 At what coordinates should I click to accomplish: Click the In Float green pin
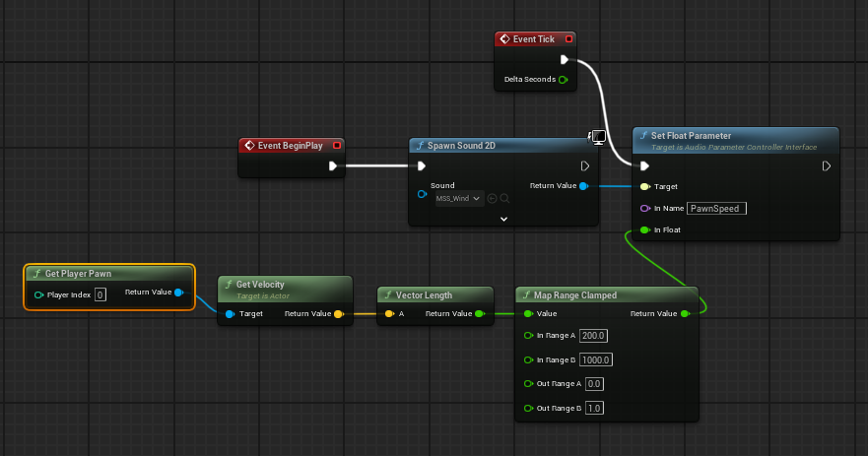pyautogui.click(x=645, y=229)
